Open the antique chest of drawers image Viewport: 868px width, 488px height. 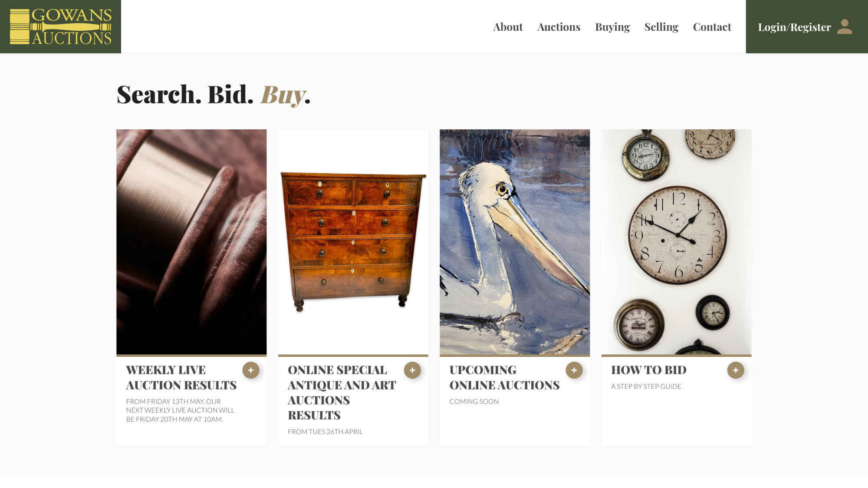click(353, 242)
